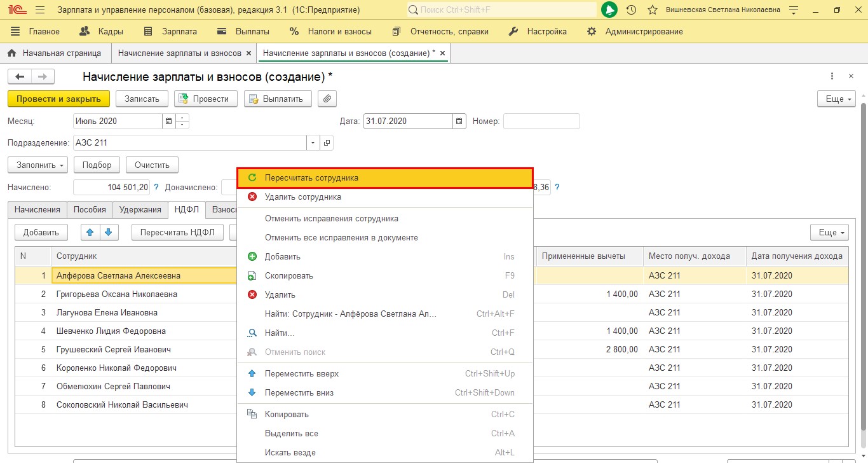
Task: Open the user settings lines icon
Action: (793, 10)
